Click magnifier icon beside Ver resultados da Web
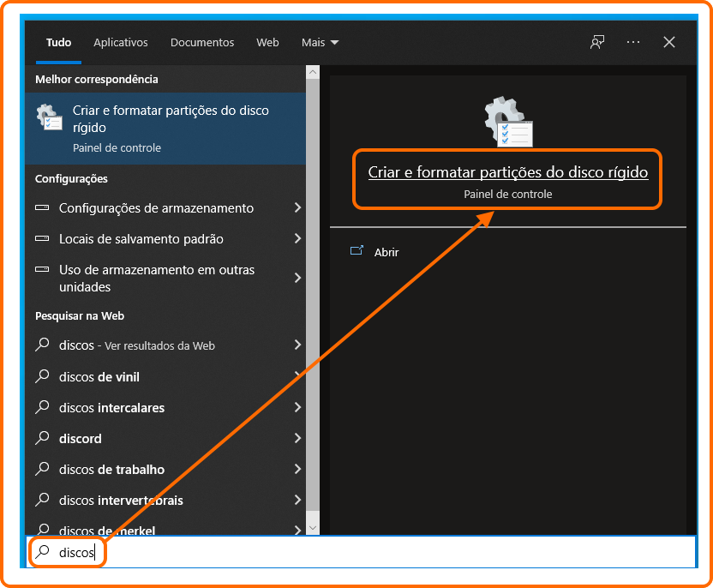The image size is (713, 588). coord(42,345)
